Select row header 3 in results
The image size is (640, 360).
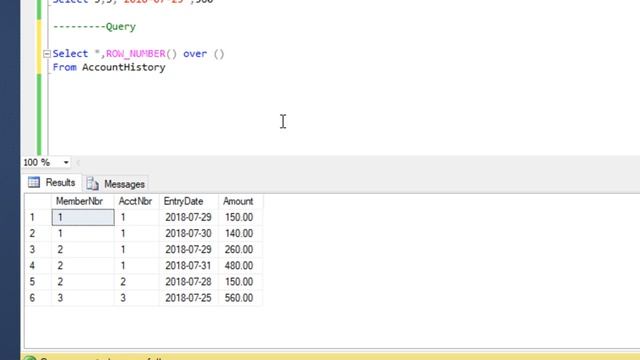(x=38, y=249)
